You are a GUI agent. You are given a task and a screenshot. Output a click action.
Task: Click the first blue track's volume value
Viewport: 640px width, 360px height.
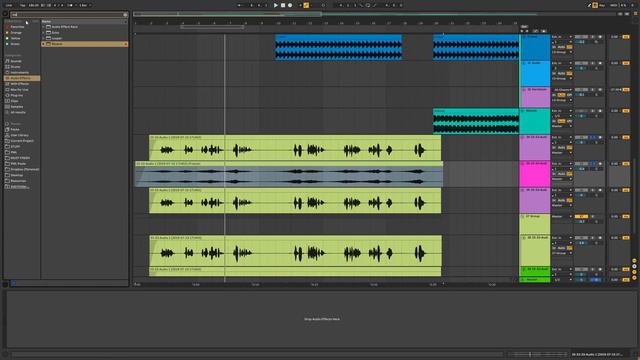(581, 42)
